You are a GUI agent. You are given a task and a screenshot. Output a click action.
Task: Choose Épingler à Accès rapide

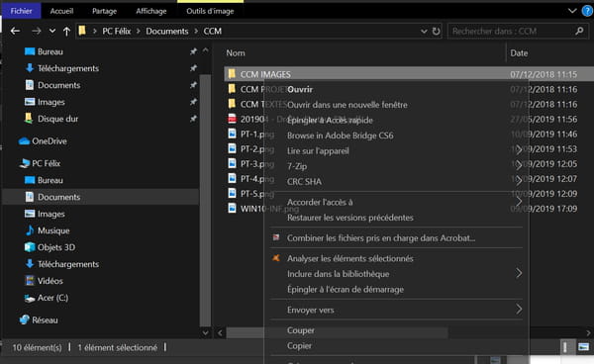330,121
